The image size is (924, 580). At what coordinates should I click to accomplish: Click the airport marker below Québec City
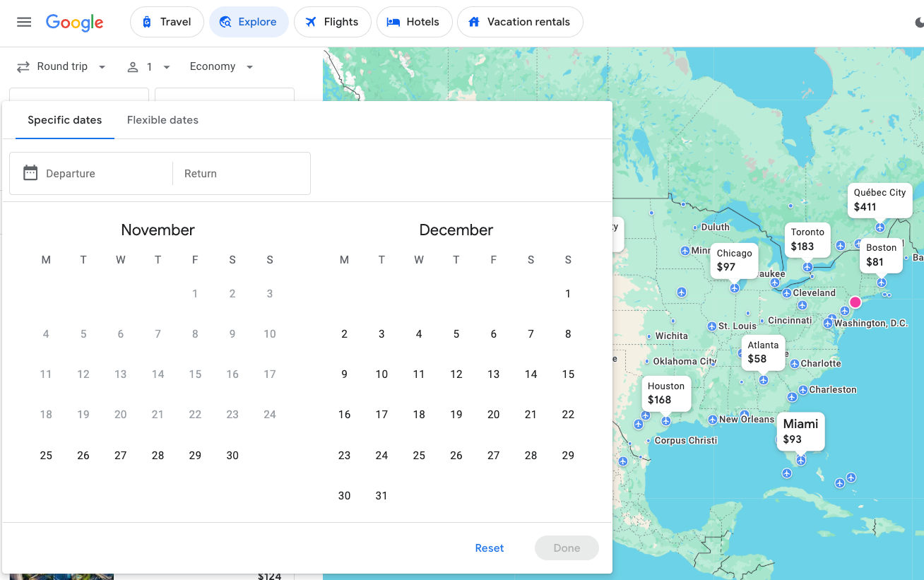[x=879, y=227]
